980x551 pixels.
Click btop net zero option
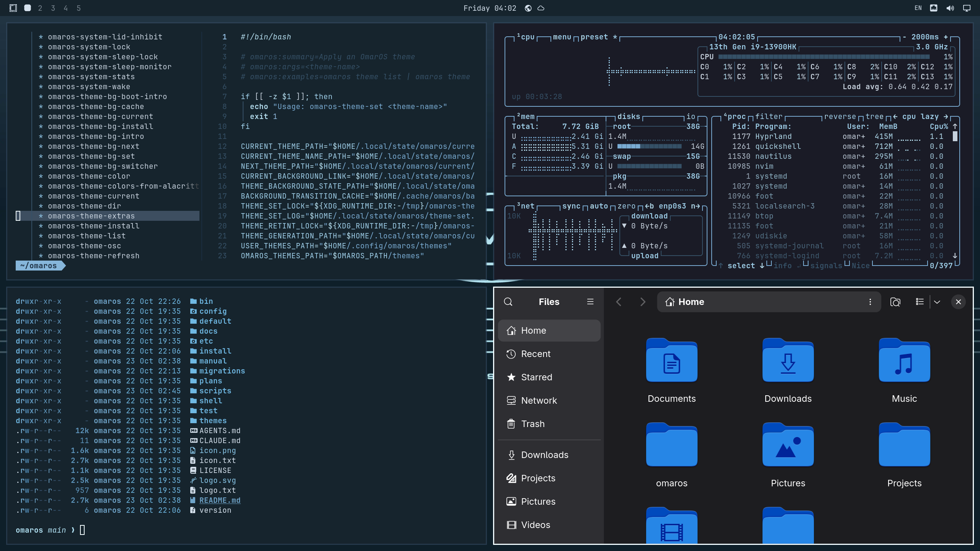[626, 206]
